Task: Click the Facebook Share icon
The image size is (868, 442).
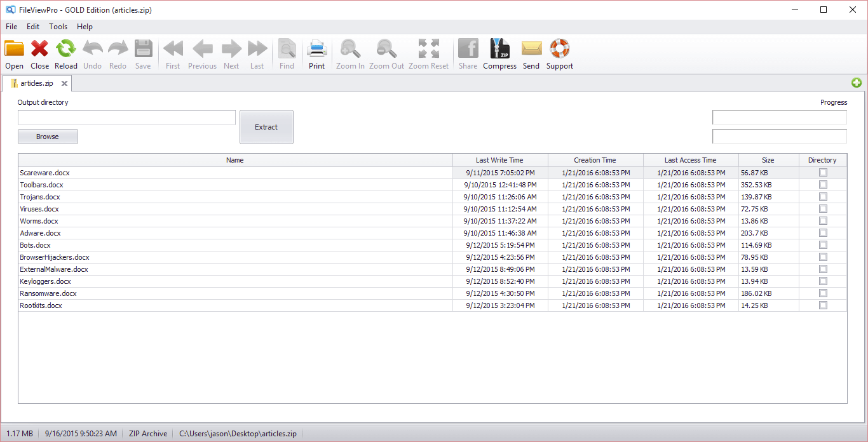Action: (468, 49)
